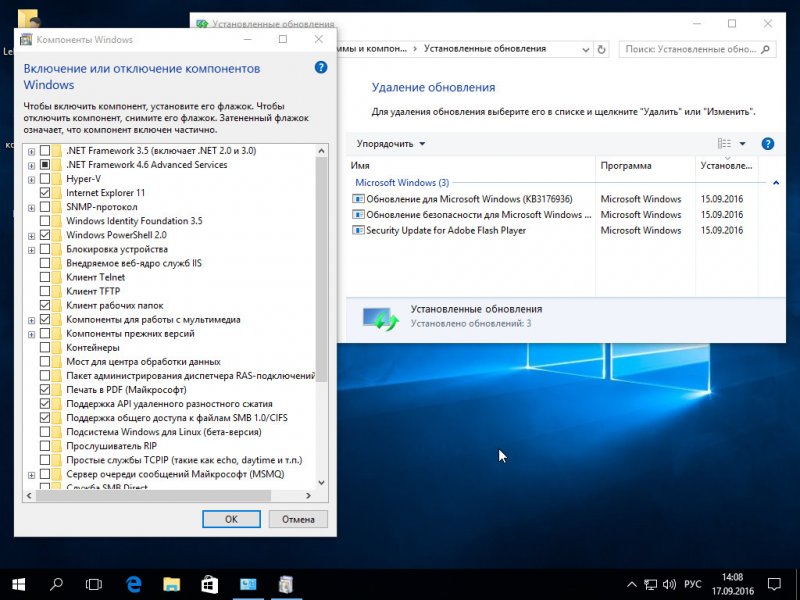Collapse the Microsoft Windows (3) group
Screen dimensions: 800x600
pos(776,183)
